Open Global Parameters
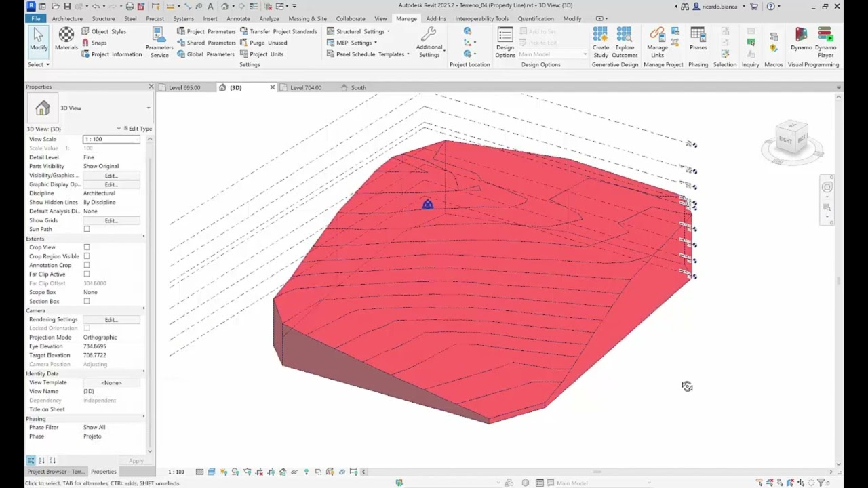Screen dimensions: 868x488 (x=206, y=54)
